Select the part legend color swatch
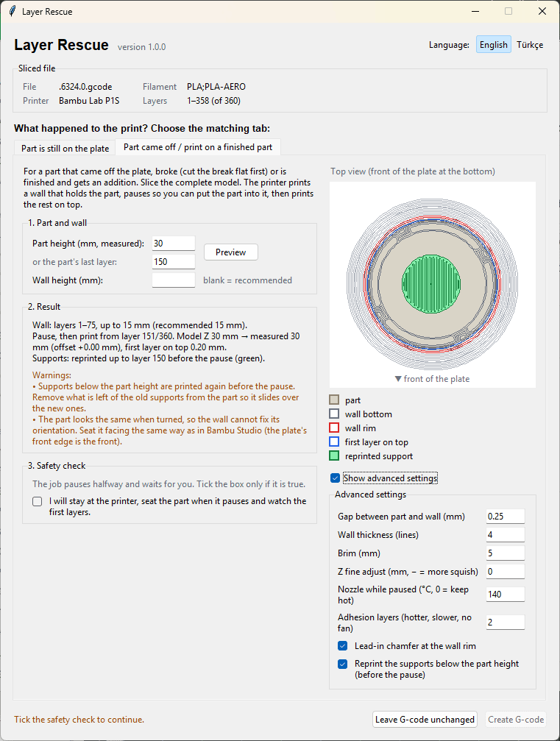The width and height of the screenshot is (560, 741). click(x=334, y=400)
